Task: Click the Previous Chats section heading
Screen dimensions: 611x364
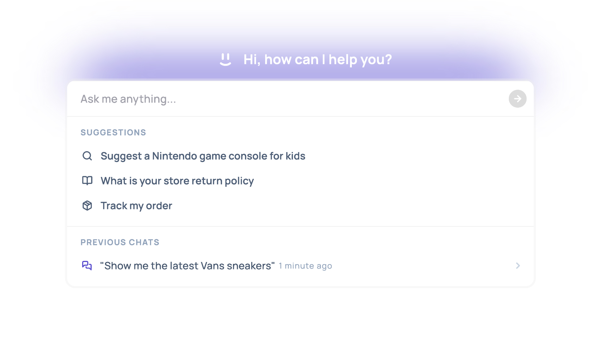Action: click(x=120, y=242)
